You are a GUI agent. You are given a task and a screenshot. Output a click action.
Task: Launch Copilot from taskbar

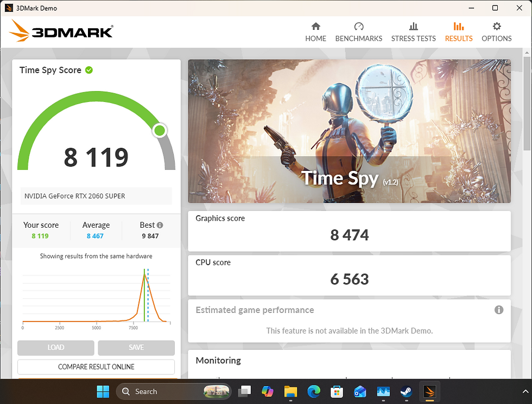click(x=267, y=392)
